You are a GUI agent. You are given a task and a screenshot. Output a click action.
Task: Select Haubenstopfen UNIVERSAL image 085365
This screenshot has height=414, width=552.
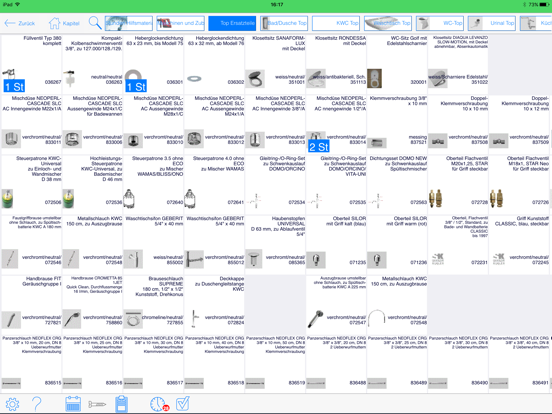(253, 259)
